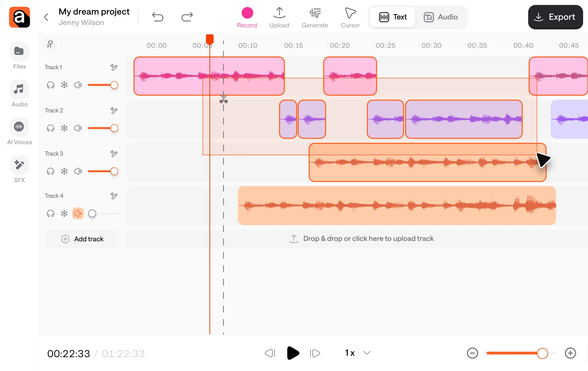Open the Generate audio tool

click(x=315, y=17)
